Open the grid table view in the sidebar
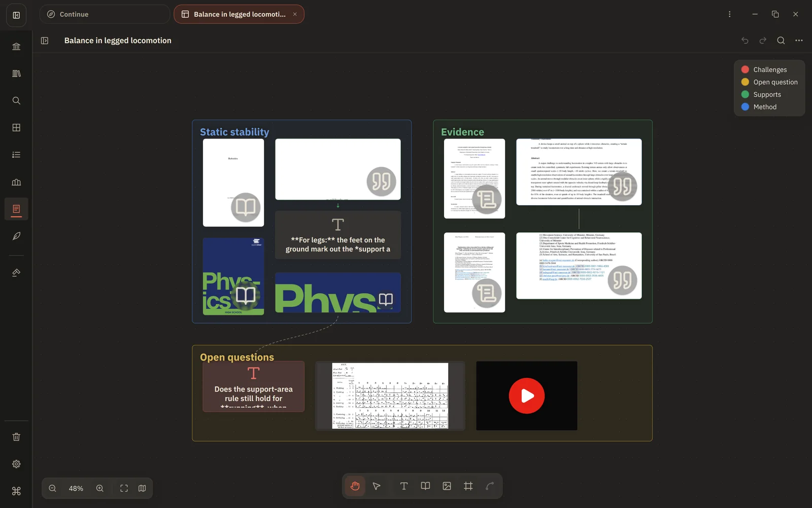812x508 pixels. pyautogui.click(x=16, y=128)
